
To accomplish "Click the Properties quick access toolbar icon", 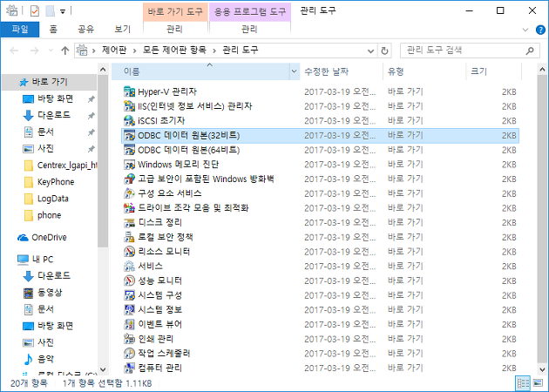I will tap(35, 11).
